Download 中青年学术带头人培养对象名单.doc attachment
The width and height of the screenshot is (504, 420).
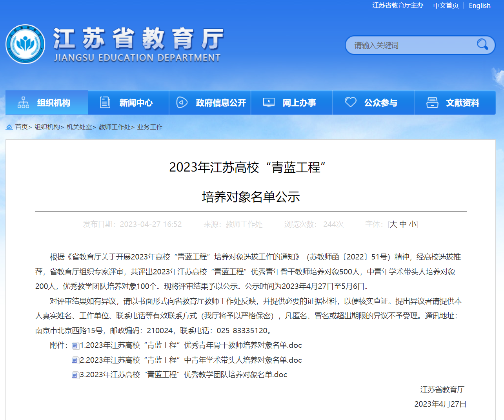tap(191, 360)
